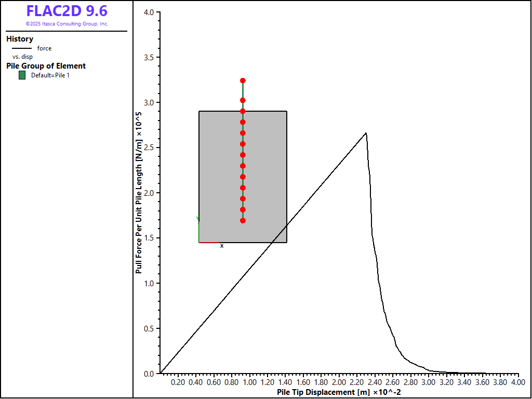Screen dimensions: 532x399
Task: Click the 'vs. disp' legend text
Action: click(x=22, y=57)
